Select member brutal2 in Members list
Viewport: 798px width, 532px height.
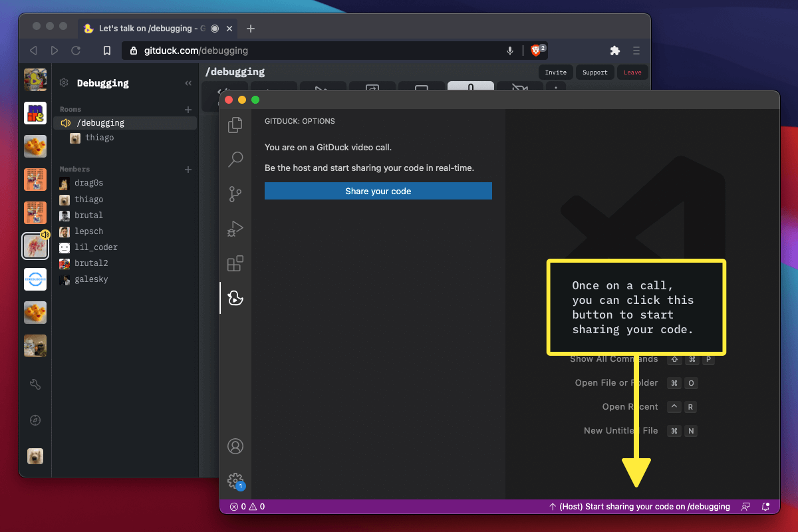click(x=83, y=263)
